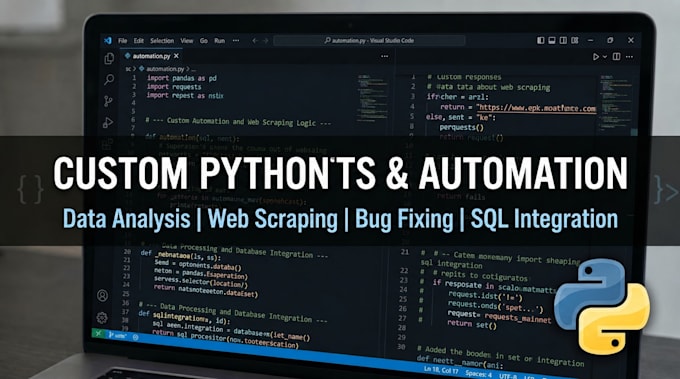Click the first breadcrumb folder segment
Viewport: 680px width, 379px height.
click(128, 69)
